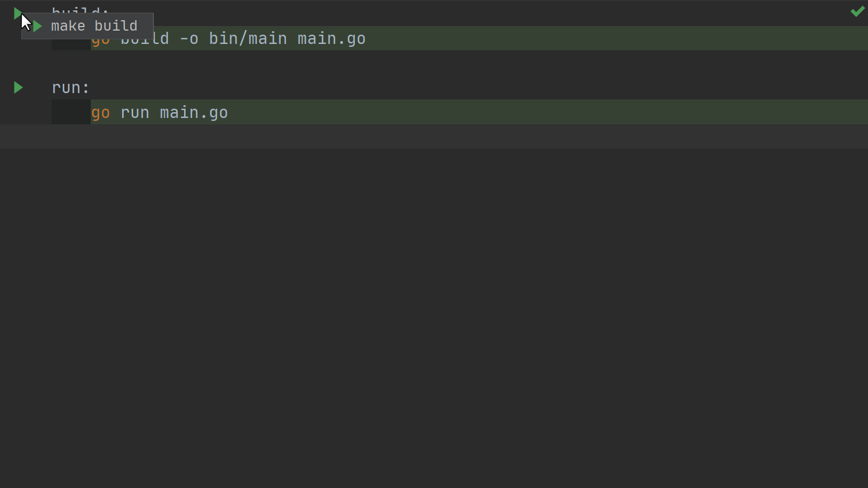Click "bin/main" output path in the build command
This screenshot has height=488, width=868.
[248, 39]
